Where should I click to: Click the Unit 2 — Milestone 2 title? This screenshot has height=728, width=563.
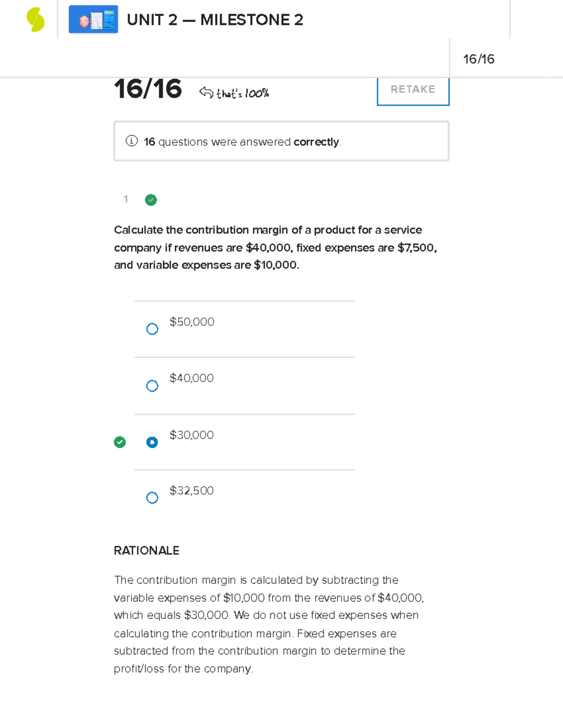pyautogui.click(x=215, y=20)
